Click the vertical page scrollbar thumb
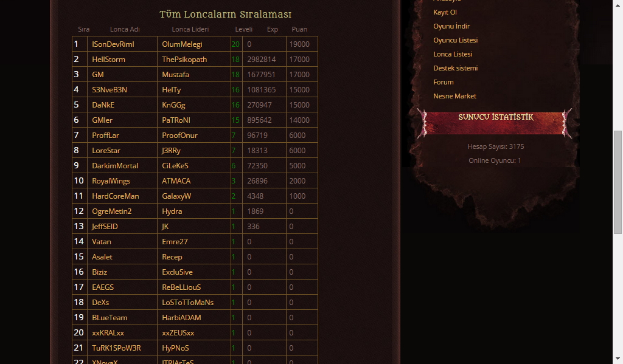This screenshot has height=364, width=623. pos(618,182)
